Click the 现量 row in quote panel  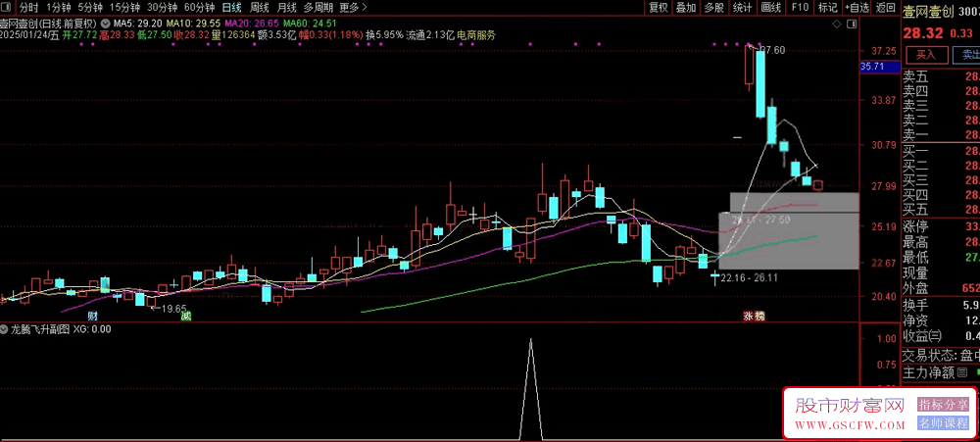point(941,273)
